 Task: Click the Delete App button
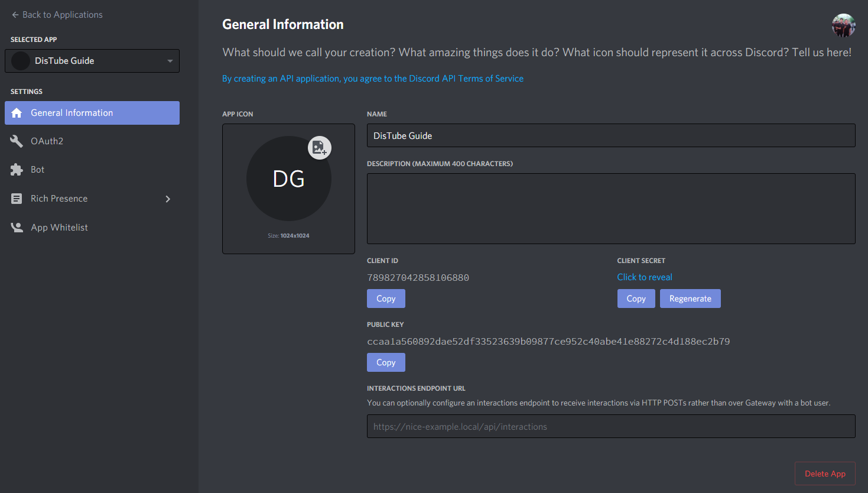pyautogui.click(x=825, y=473)
